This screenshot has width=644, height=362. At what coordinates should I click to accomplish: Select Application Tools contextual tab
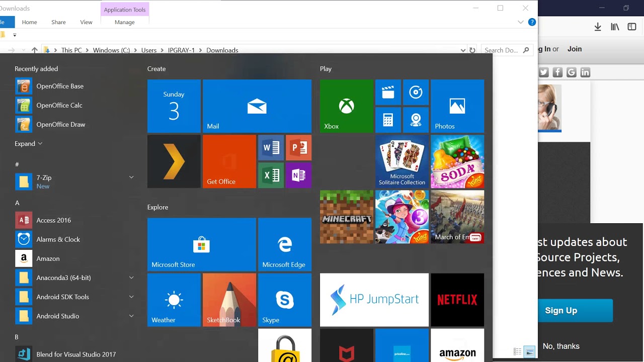[125, 10]
